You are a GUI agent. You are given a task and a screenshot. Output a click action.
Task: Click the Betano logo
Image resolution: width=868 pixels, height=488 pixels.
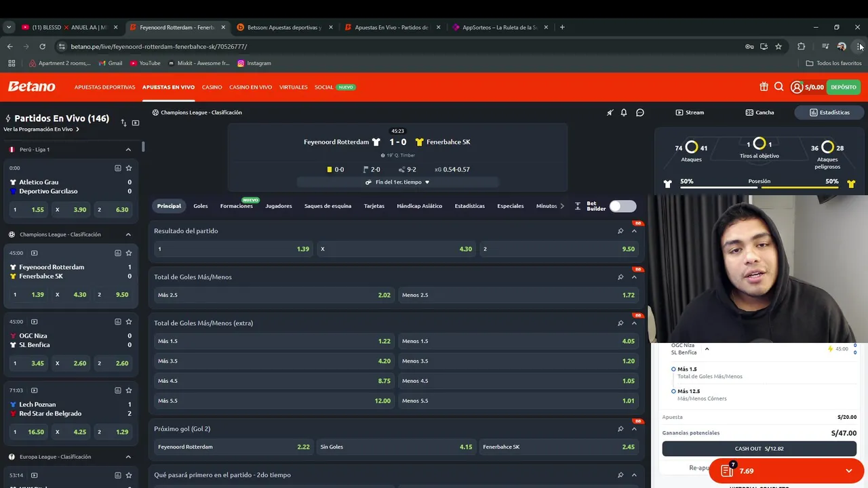pos(31,87)
